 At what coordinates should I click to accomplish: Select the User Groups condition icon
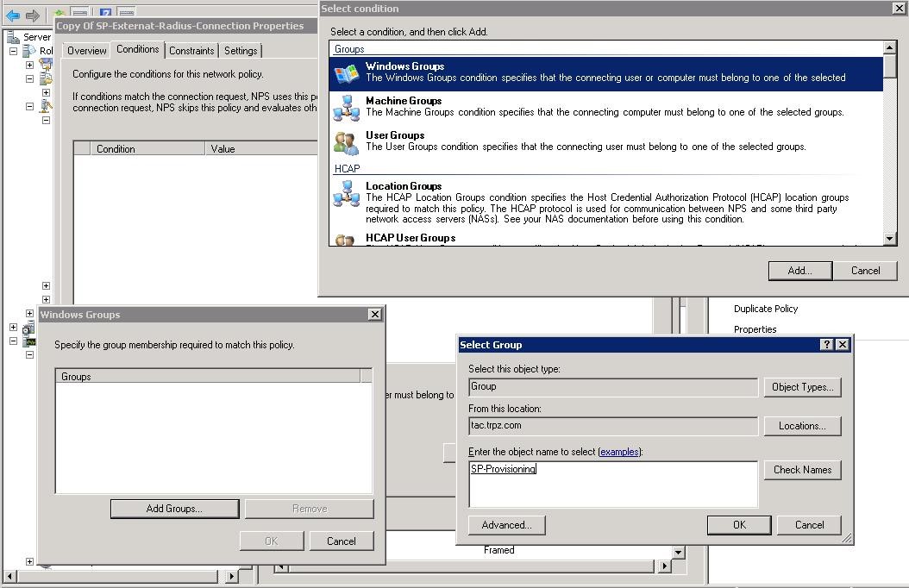tap(345, 141)
